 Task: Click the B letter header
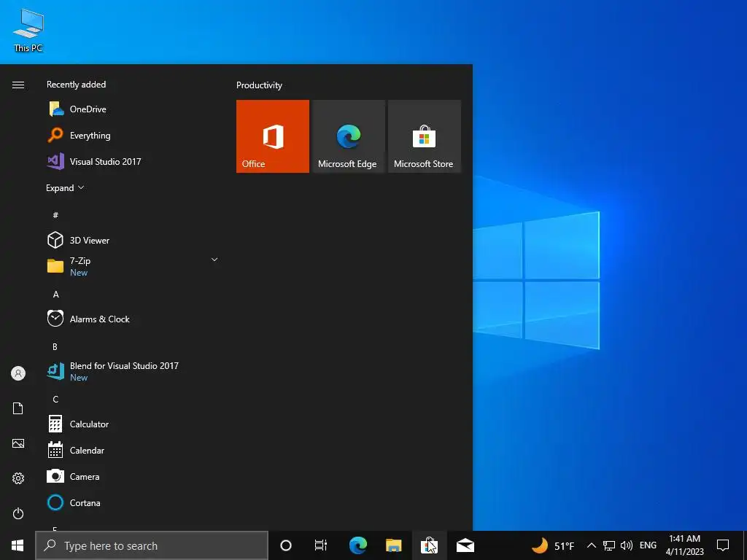click(x=55, y=346)
